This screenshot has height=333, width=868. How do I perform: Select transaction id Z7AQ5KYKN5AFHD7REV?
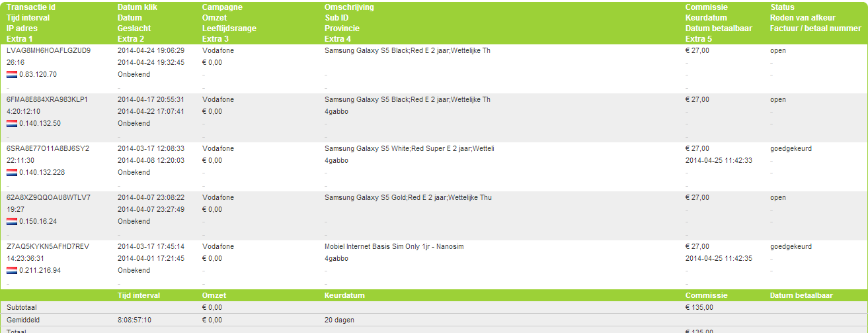[48, 246]
